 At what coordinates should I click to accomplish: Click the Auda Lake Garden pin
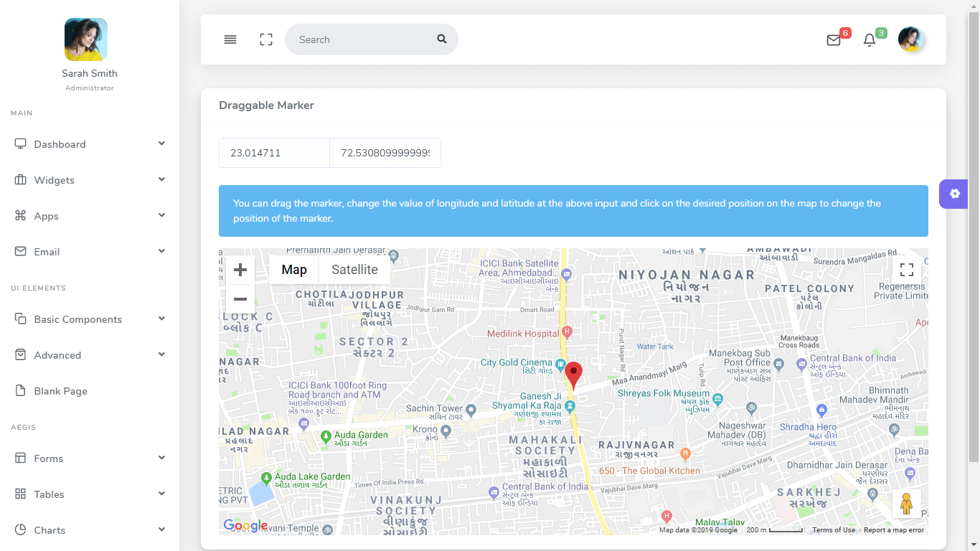267,477
